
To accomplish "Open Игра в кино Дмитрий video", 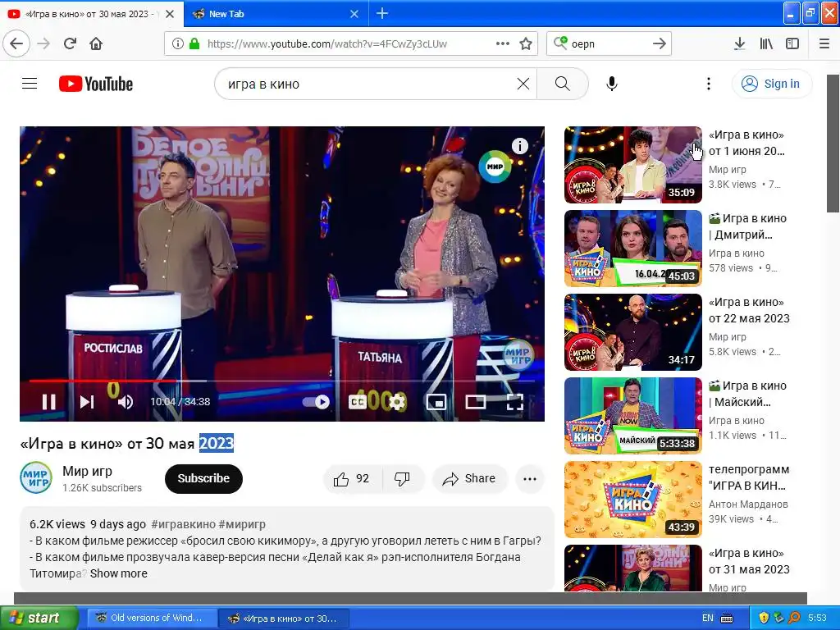I will click(x=632, y=249).
